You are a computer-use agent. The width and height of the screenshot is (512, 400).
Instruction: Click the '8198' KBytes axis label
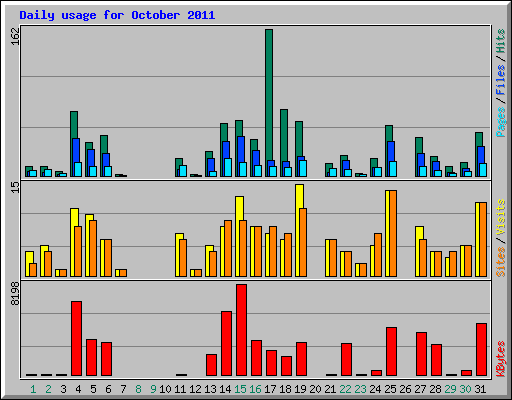[16, 294]
